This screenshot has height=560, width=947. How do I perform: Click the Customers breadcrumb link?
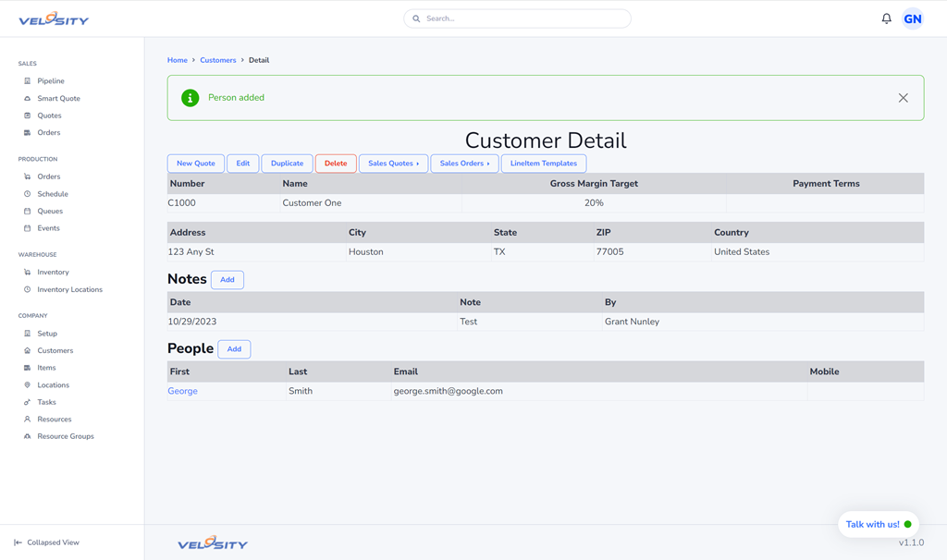(x=217, y=60)
